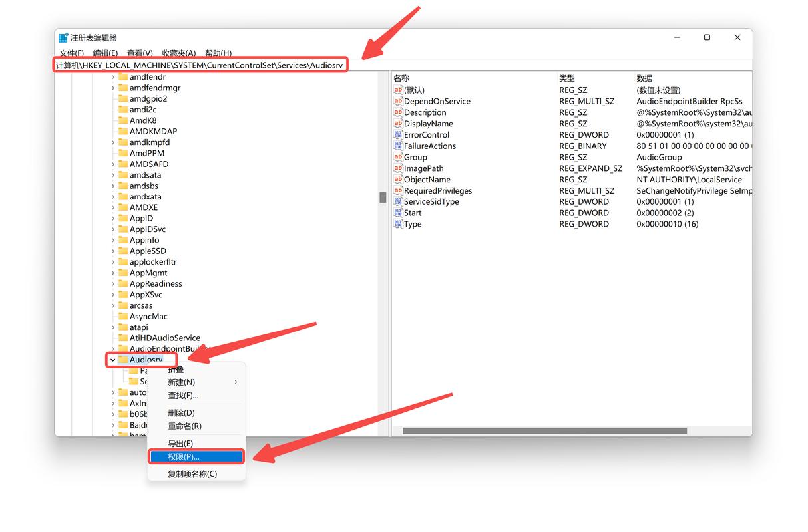This screenshot has height=532, width=808.
Task: Click the Type DWORD value icon
Action: [x=398, y=224]
